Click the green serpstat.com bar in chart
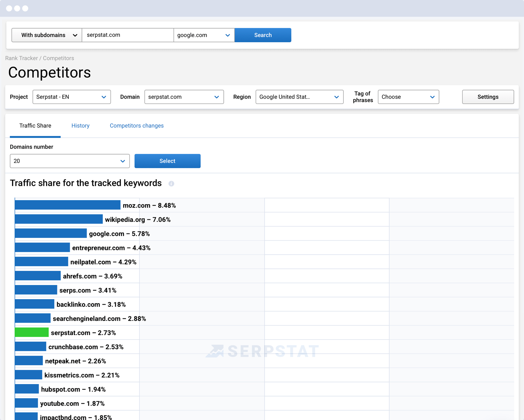 [x=32, y=333]
